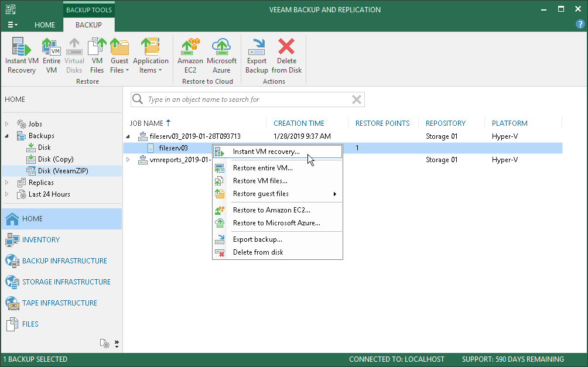Open the main application menu button
This screenshot has width=588, height=367.
[12, 25]
